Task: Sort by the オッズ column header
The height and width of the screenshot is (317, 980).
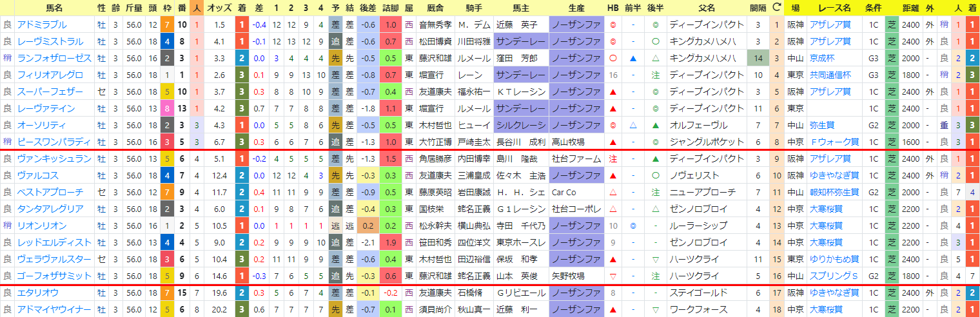Action: click(219, 8)
